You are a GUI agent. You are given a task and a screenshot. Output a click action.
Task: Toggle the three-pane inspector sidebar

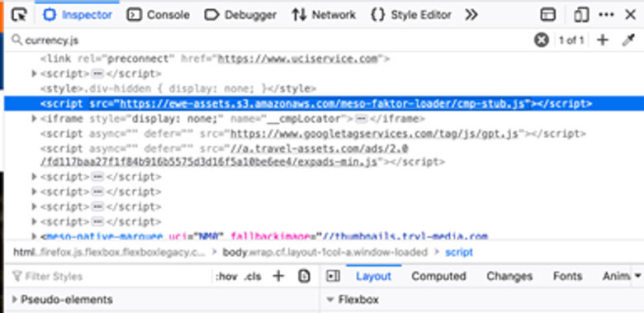click(x=333, y=276)
